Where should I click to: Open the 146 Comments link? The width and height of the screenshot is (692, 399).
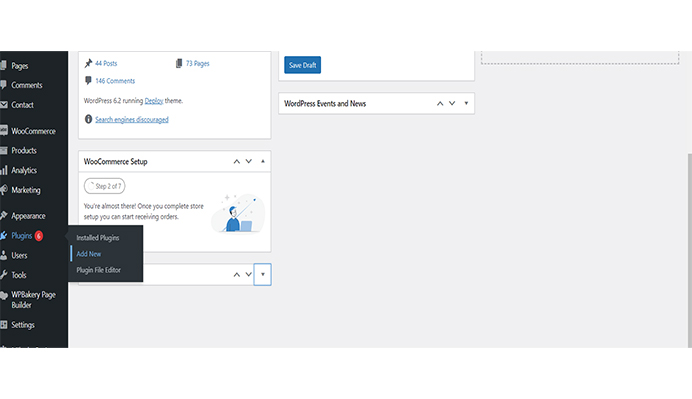click(x=115, y=81)
